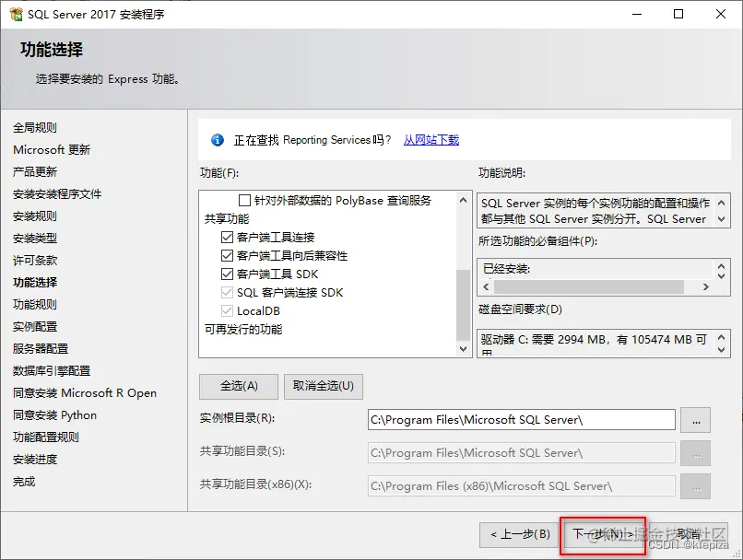This screenshot has width=743, height=560.
Task: Check the PolyBase 查询服务 checkbox
Action: point(244,201)
